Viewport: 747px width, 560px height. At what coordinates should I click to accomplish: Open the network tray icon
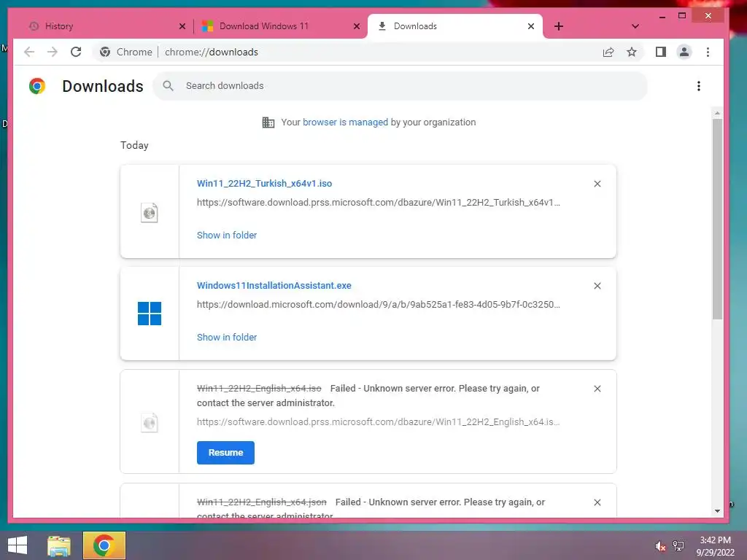[678, 546]
